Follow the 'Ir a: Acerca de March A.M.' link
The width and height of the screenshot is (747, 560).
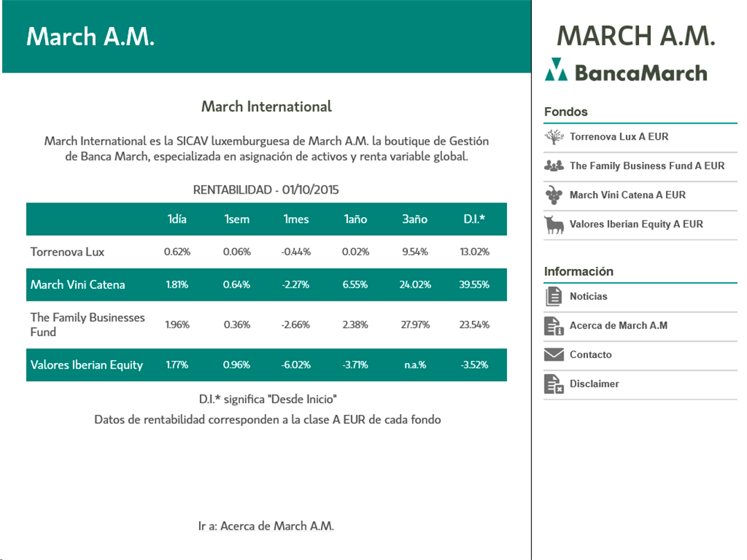(266, 526)
